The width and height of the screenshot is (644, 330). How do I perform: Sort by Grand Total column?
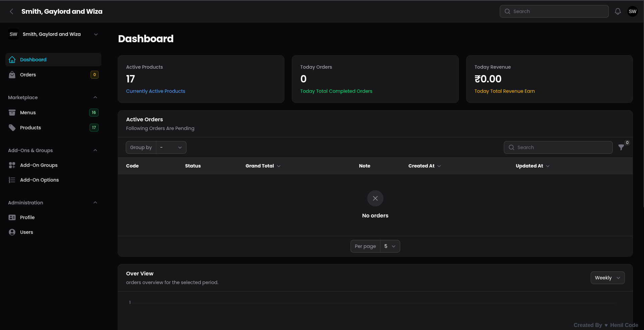click(x=263, y=166)
